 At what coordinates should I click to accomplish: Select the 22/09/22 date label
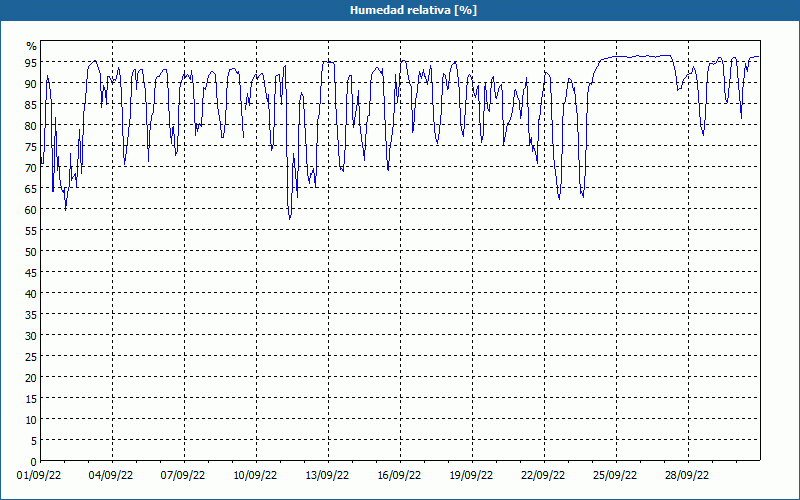pos(543,476)
